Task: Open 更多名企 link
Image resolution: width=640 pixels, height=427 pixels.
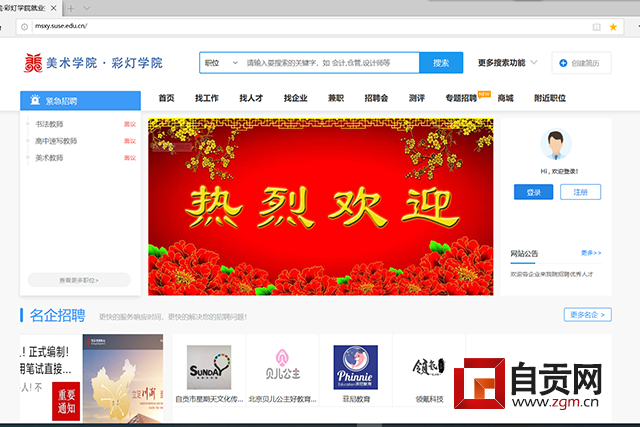Action: click(587, 315)
